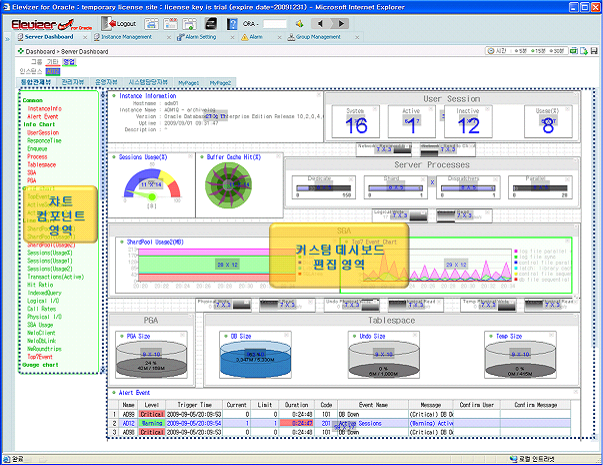Remove the Alert Event widget
Image resolution: width=603 pixels, height=465 pixels.
575,392
